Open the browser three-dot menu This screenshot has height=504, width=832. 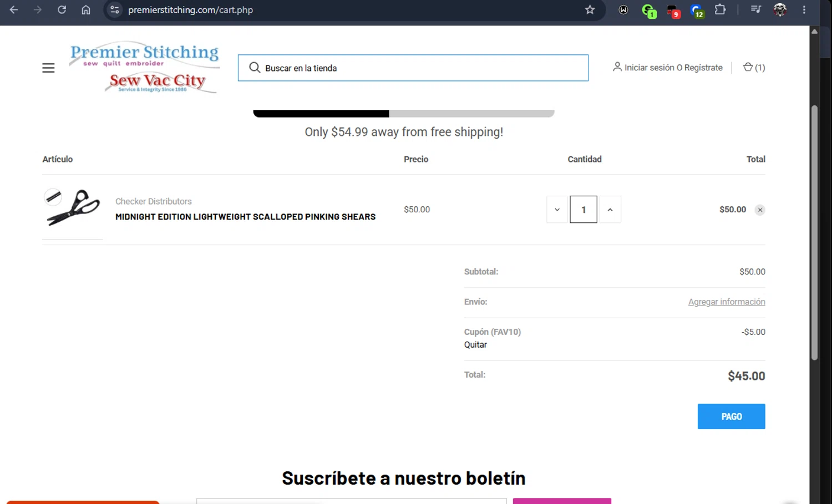click(x=804, y=9)
